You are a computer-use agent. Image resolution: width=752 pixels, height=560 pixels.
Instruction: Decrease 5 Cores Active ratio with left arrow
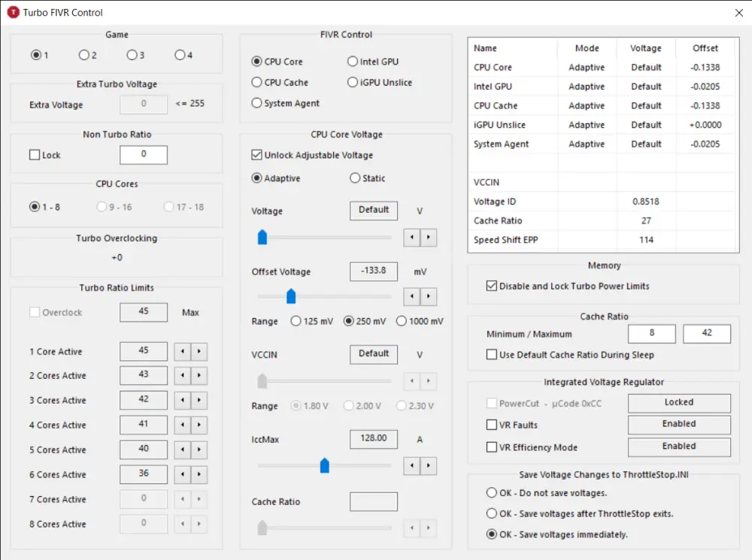click(182, 450)
